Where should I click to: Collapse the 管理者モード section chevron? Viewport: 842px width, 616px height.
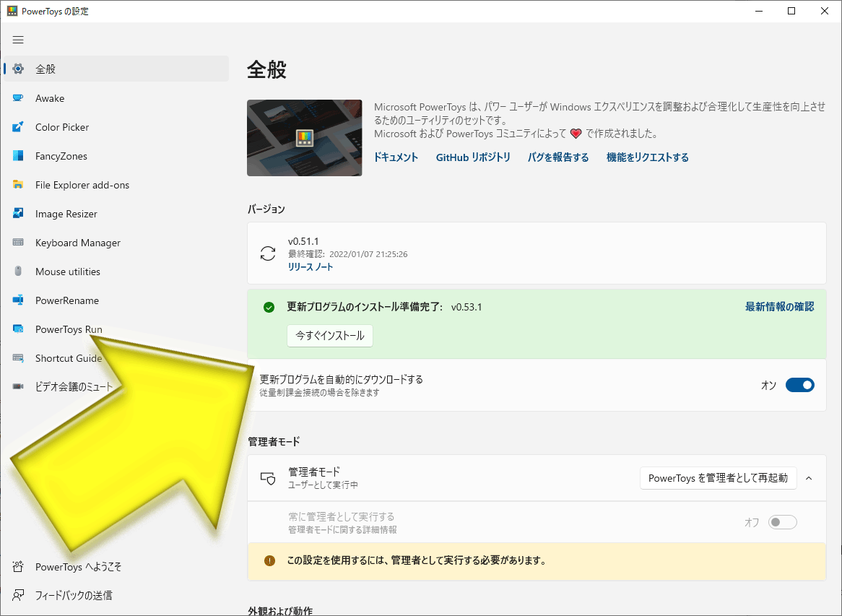[809, 478]
